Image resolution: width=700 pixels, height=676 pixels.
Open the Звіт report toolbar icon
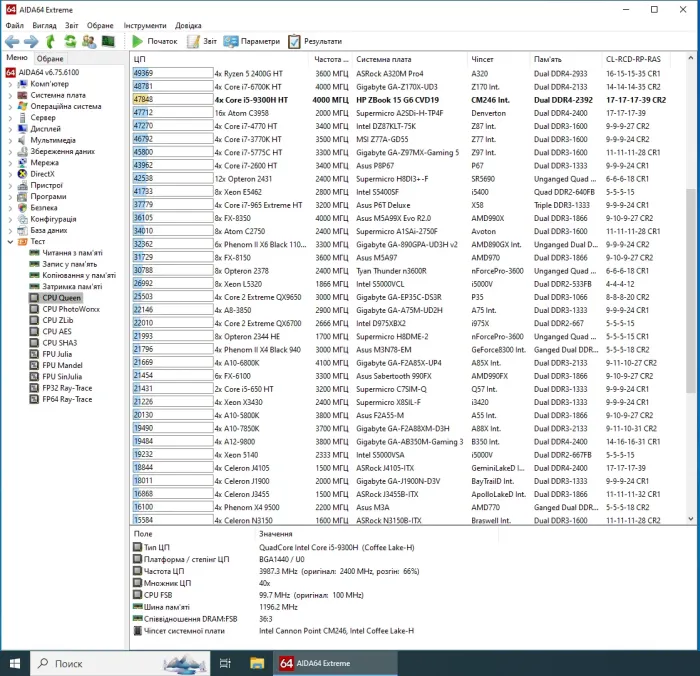pyautogui.click(x=194, y=41)
